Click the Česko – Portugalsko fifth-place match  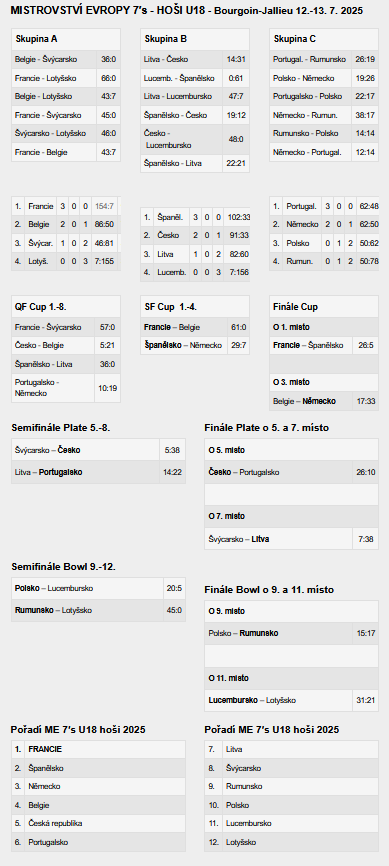coord(291,473)
